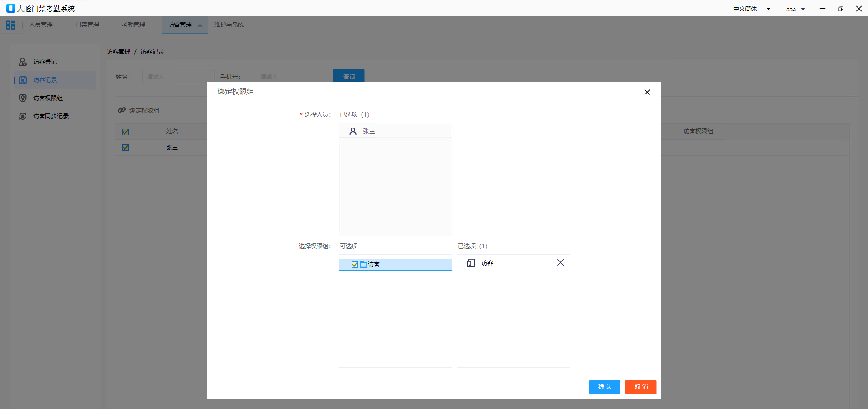Select 张三 in the selected personnel list
The height and width of the screenshot is (409, 868).
[x=369, y=132]
